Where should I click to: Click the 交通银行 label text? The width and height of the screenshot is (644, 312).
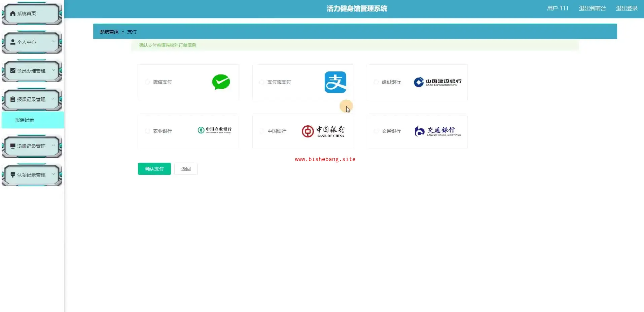(391, 131)
